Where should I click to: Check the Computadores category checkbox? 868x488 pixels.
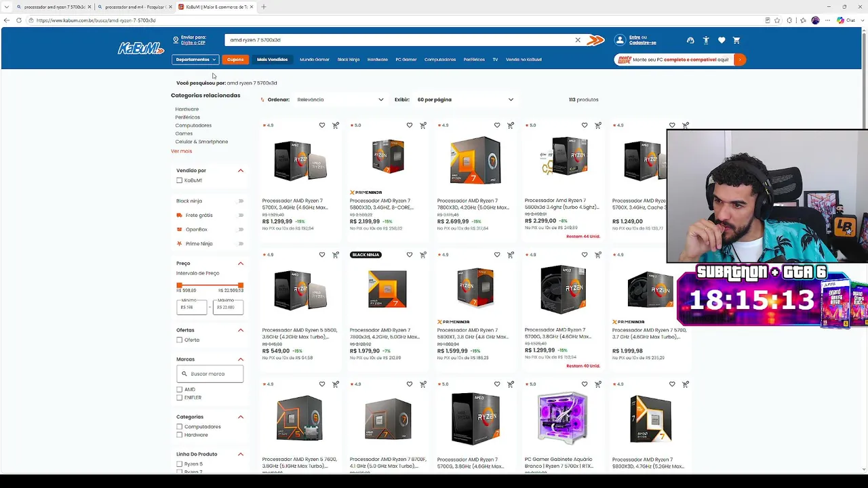179,427
